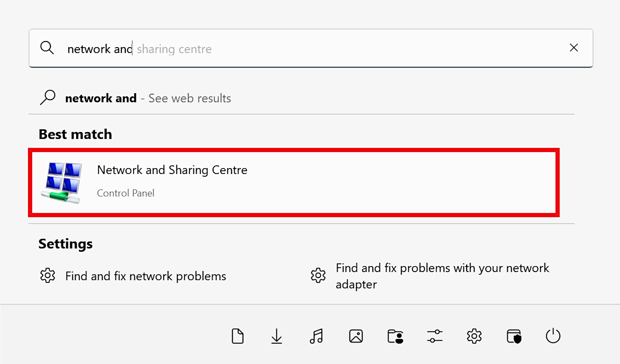Open the Documents folder icon

tap(237, 336)
